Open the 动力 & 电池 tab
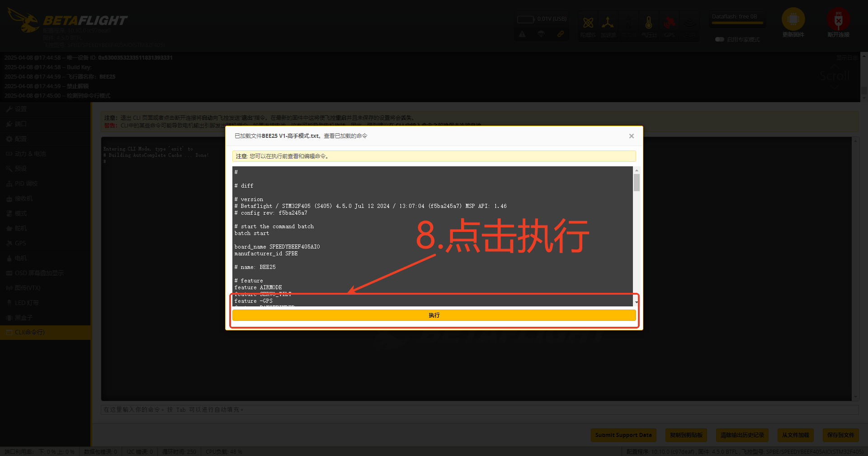The height and width of the screenshot is (456, 868). pyautogui.click(x=45, y=154)
